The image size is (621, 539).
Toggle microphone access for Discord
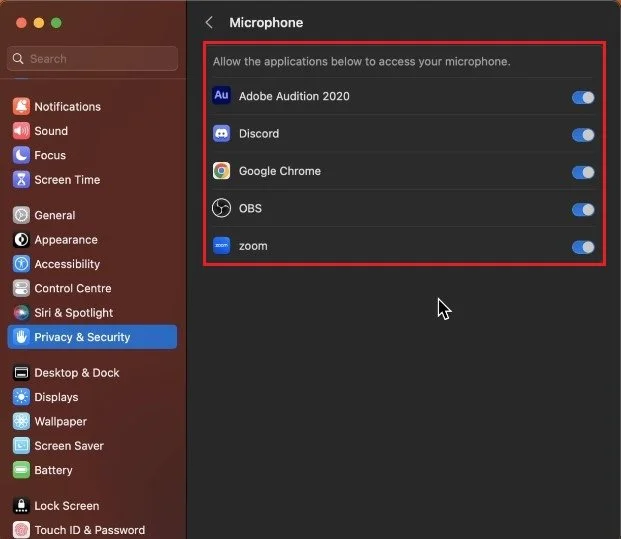pos(583,135)
